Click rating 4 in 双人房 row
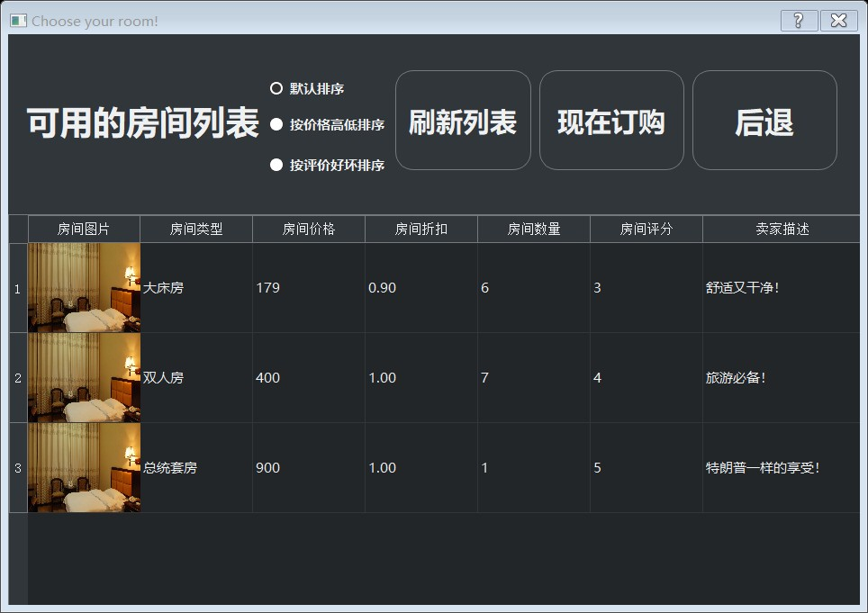The width and height of the screenshot is (868, 613). click(646, 378)
